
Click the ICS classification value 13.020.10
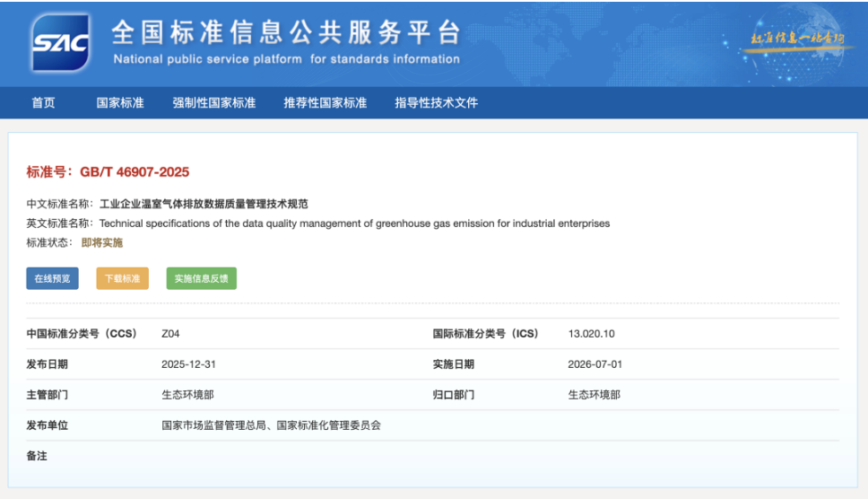[591, 334]
